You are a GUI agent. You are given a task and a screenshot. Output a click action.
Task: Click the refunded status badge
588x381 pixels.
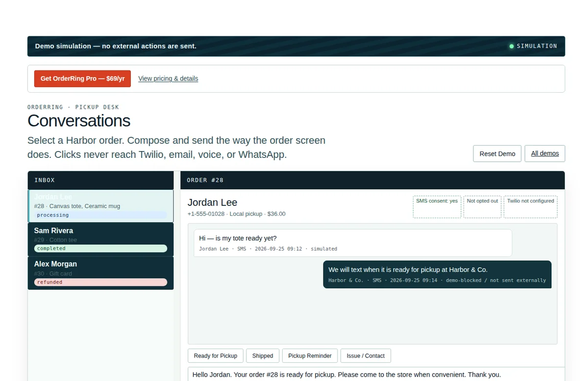point(100,282)
